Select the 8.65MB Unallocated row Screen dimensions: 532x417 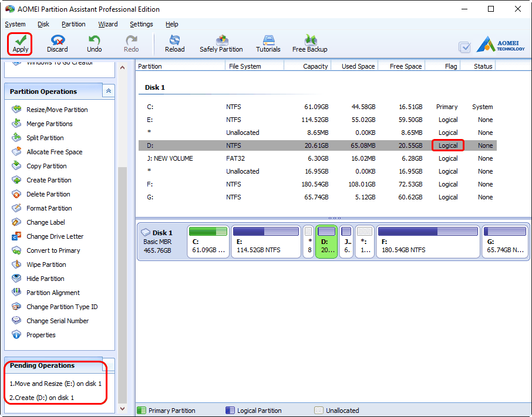pyautogui.click(x=318, y=133)
